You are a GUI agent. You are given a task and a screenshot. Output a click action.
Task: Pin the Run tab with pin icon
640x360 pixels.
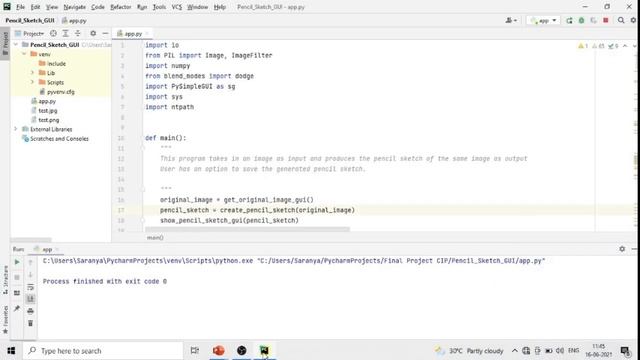[17, 308]
